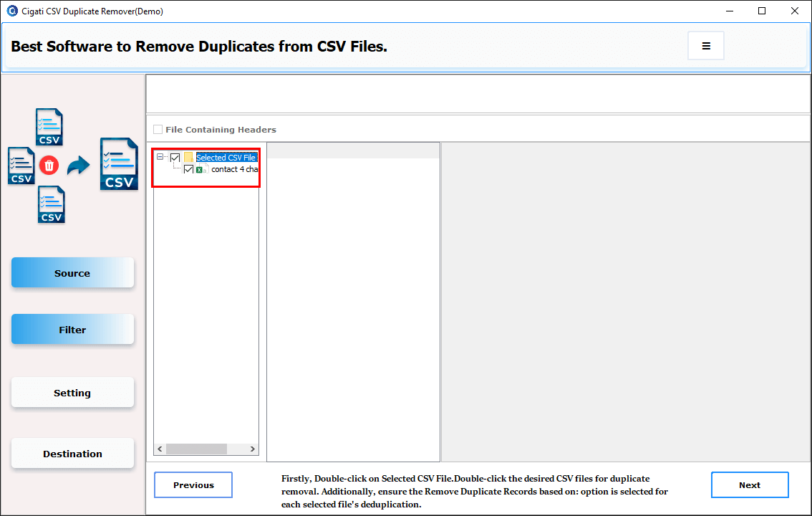Screen dimensions: 812x516
Task: Close the Cigati CSV Duplicate Remover window
Action: pos(794,11)
